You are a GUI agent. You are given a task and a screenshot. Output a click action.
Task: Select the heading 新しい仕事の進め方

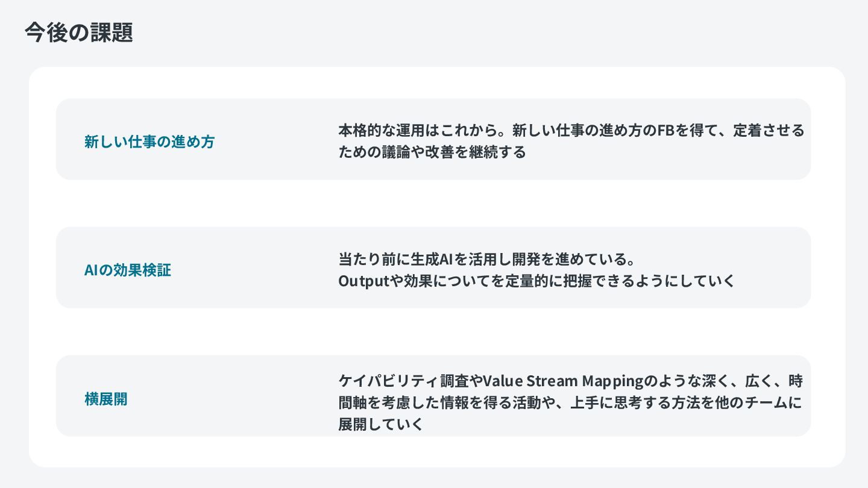(x=149, y=142)
